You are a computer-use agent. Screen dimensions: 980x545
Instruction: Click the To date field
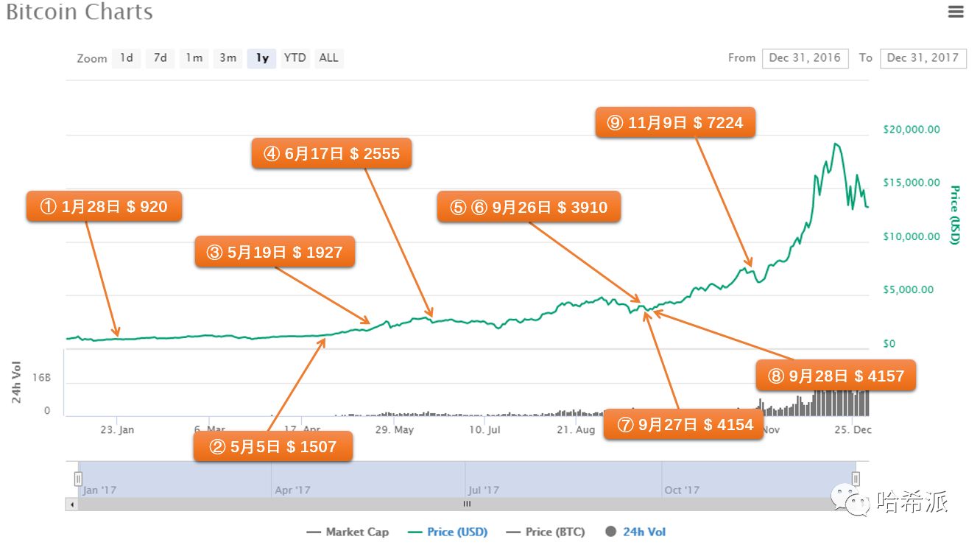click(923, 58)
